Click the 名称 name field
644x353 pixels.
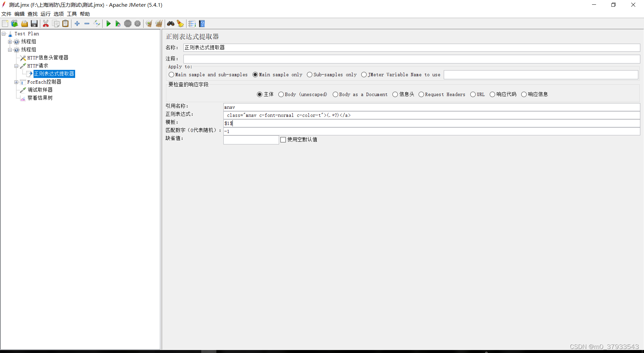coord(412,48)
